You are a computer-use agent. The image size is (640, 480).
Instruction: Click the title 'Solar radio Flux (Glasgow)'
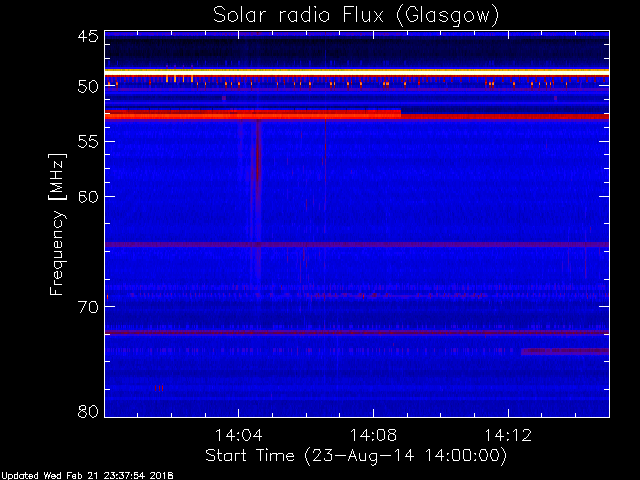coord(356,15)
